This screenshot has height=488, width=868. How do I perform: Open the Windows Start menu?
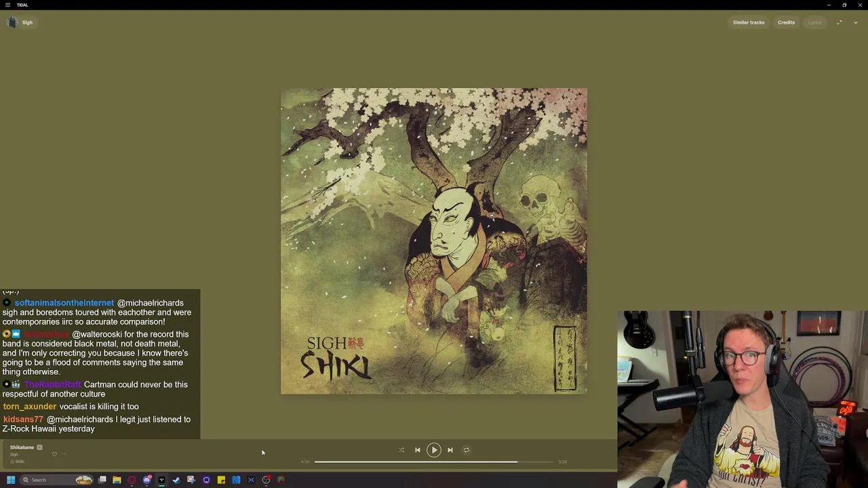11,480
